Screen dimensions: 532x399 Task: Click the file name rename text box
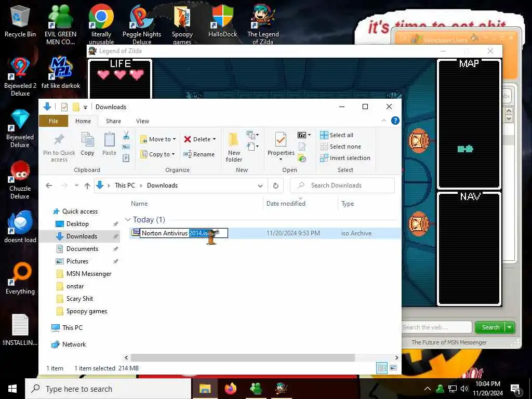coord(183,233)
